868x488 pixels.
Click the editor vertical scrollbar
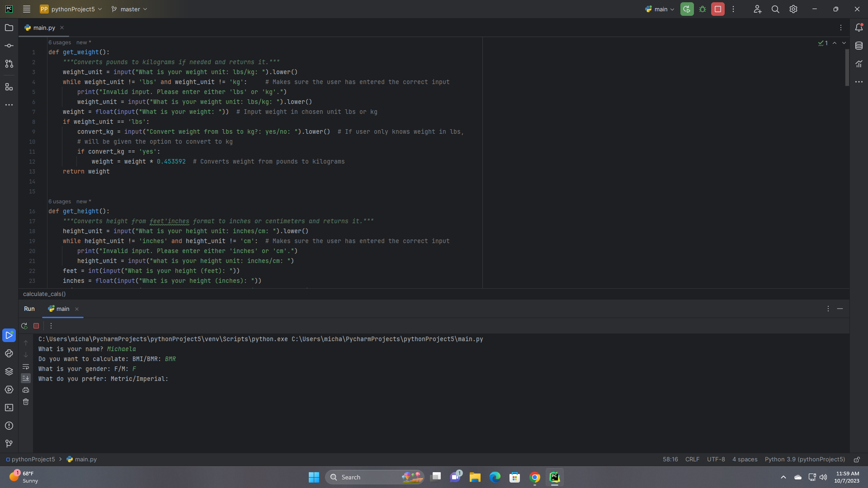tap(847, 68)
